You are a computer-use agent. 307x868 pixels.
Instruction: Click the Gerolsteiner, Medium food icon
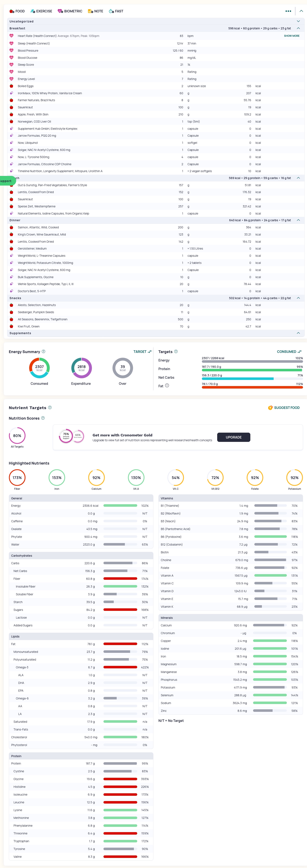pyautogui.click(x=12, y=248)
